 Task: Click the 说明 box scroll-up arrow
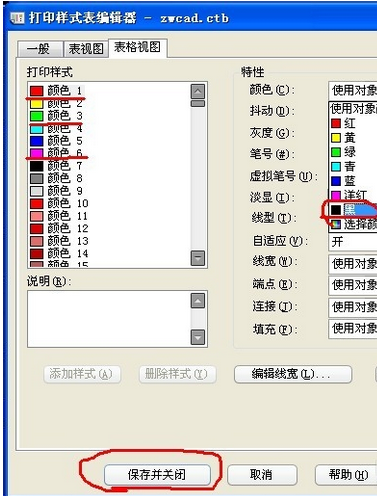[x=198, y=301]
